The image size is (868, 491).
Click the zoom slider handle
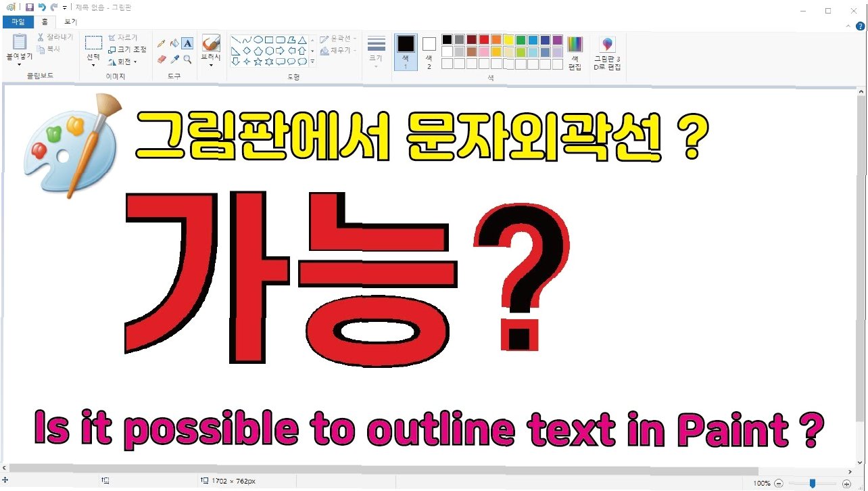click(813, 483)
